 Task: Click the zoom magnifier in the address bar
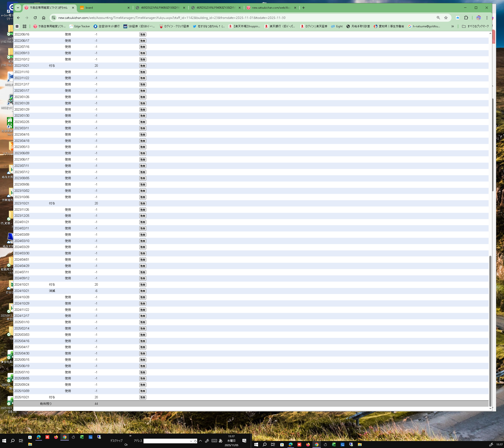[438, 18]
